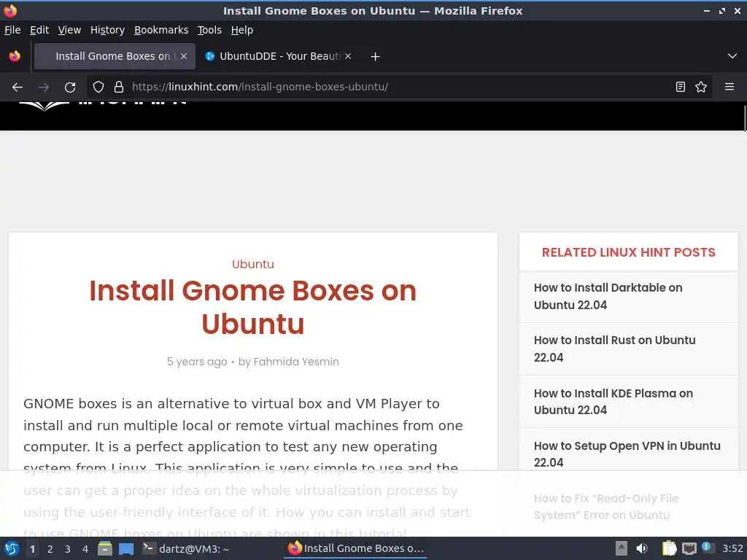The image size is (747, 560).
Task: Open How to Install KDE Plasma post
Action: pyautogui.click(x=614, y=402)
